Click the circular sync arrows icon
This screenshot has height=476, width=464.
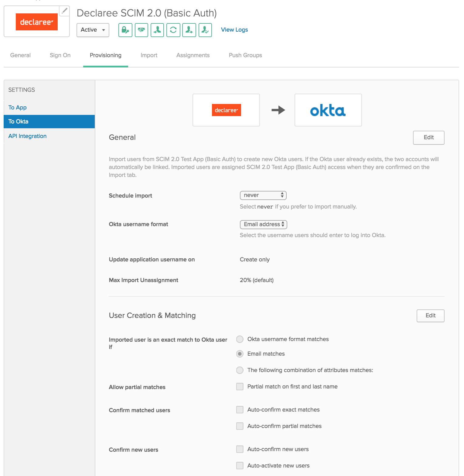click(x=173, y=30)
